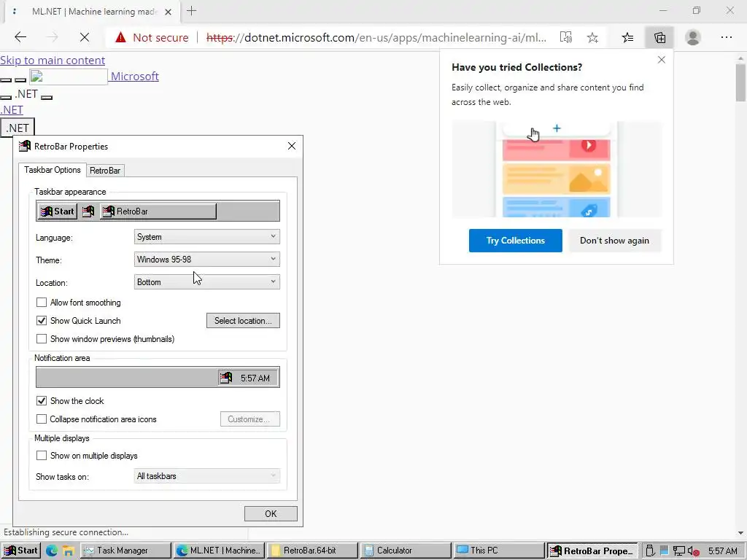The width and height of the screenshot is (747, 560).
Task: Uncheck Show the clock
Action: [42, 400]
